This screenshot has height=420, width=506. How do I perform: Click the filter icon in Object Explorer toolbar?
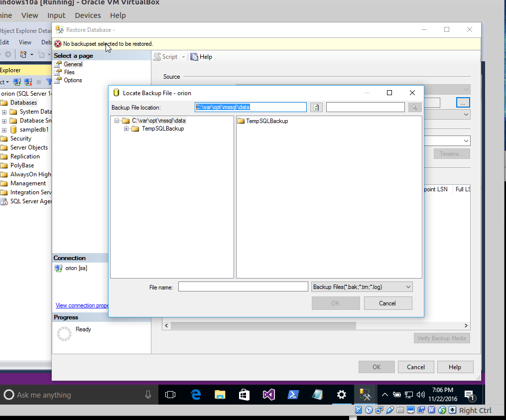(x=49, y=82)
